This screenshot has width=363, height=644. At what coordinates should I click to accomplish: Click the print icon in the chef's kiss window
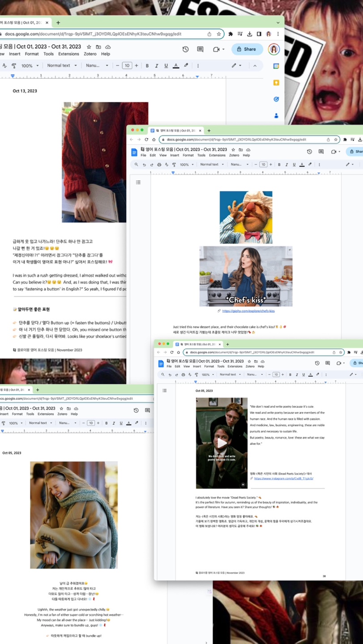159,165
